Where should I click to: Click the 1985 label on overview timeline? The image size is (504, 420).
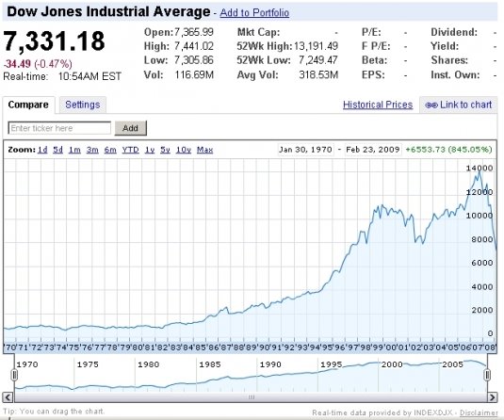(209, 364)
